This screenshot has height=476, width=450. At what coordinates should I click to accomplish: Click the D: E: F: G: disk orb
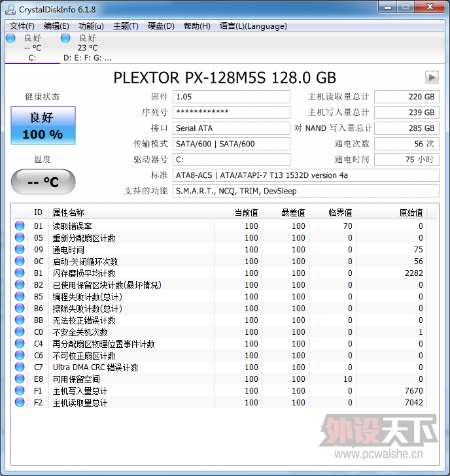(65, 38)
